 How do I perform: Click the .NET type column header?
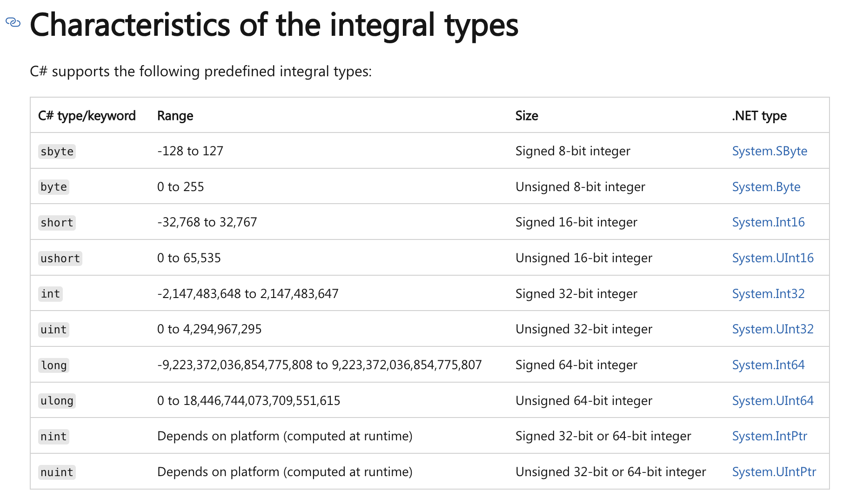(x=759, y=116)
